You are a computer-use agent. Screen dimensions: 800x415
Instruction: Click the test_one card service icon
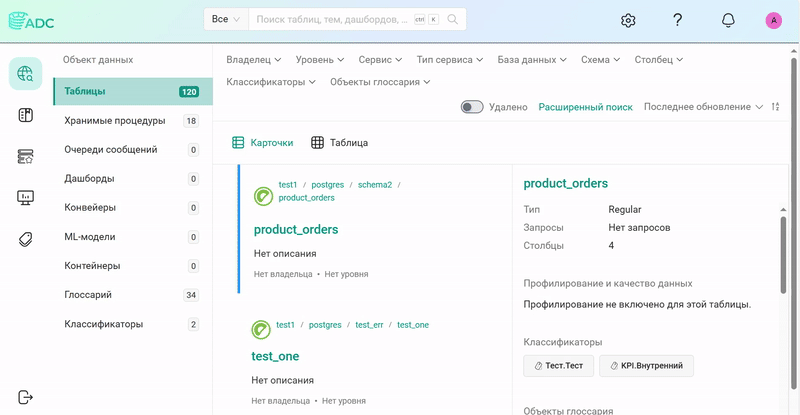(x=261, y=330)
